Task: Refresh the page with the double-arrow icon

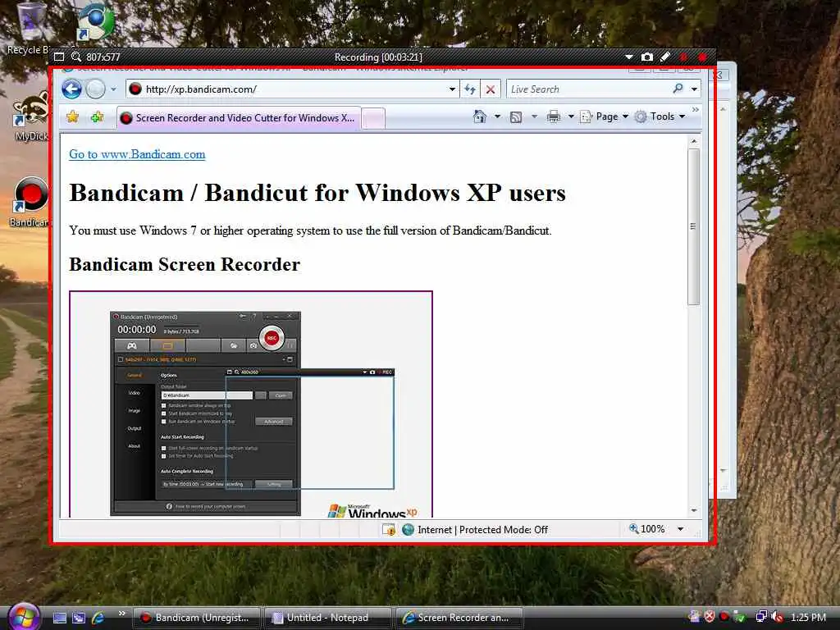Action: [470, 89]
